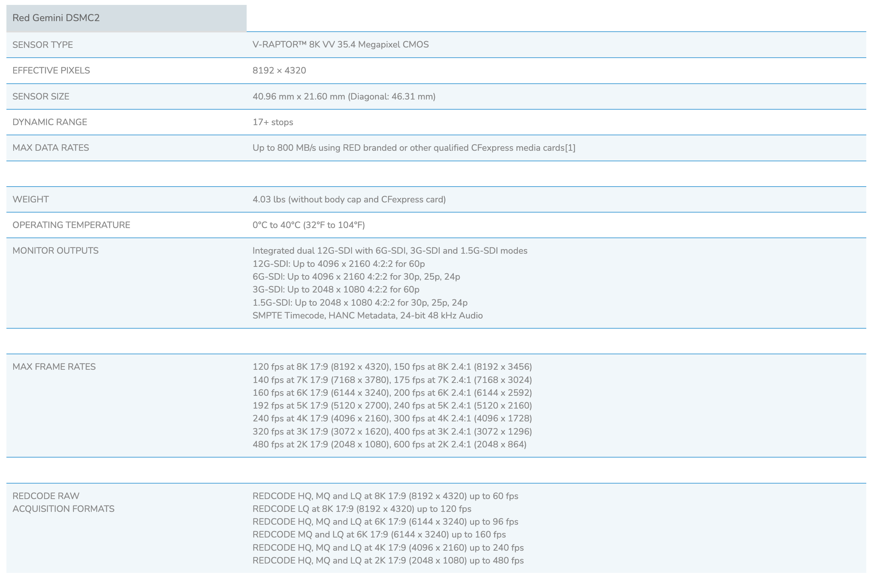Viewport: 881px width, 588px height.
Task: Click the 12G-SDI 4096 x 2160 for 60p line
Action: pyautogui.click(x=339, y=264)
